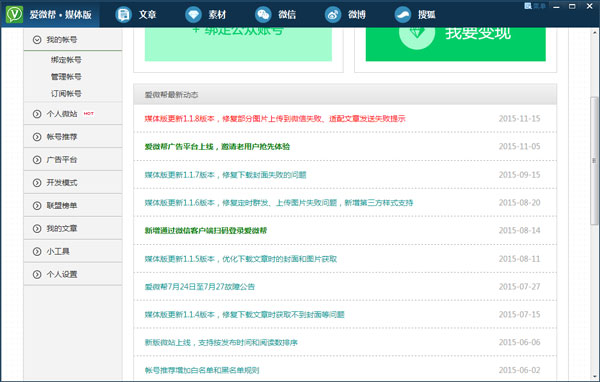Open the 搜狐 section
This screenshot has height=382, width=600.
(415, 15)
